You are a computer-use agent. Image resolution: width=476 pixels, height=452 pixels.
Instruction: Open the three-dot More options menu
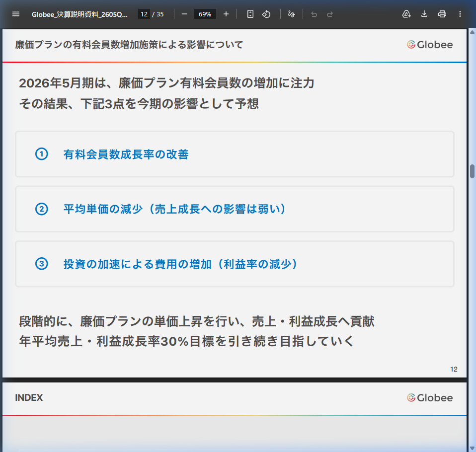point(460,14)
